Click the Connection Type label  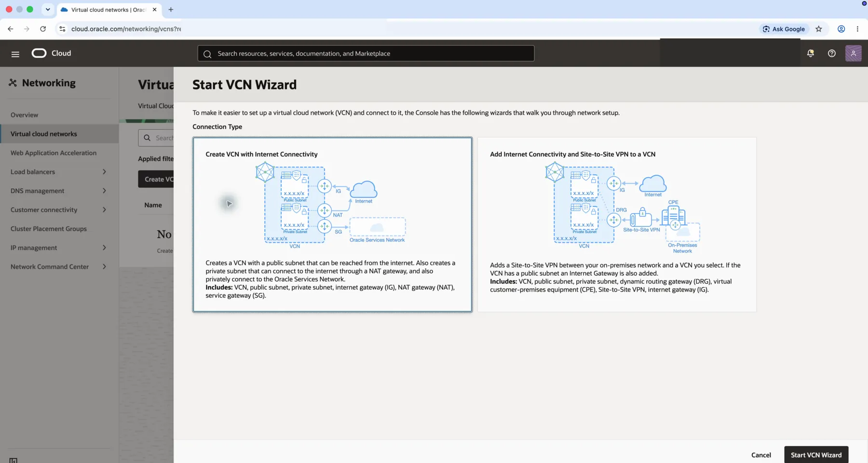click(x=217, y=127)
